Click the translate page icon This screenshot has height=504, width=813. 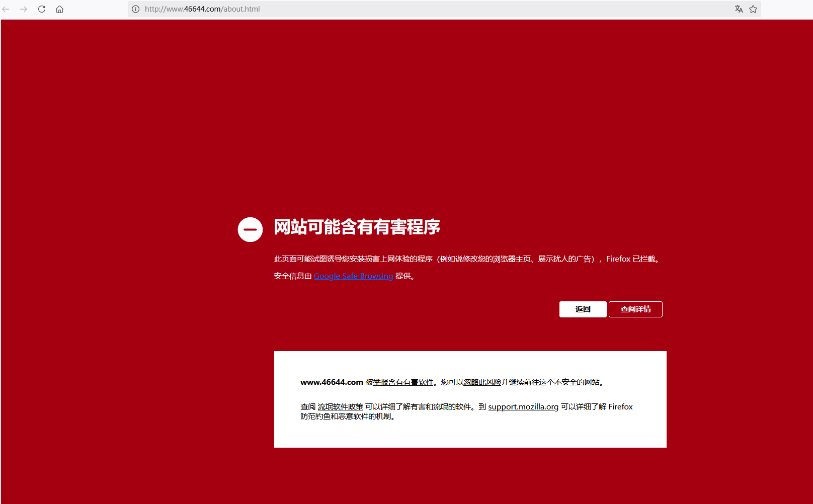coord(739,9)
